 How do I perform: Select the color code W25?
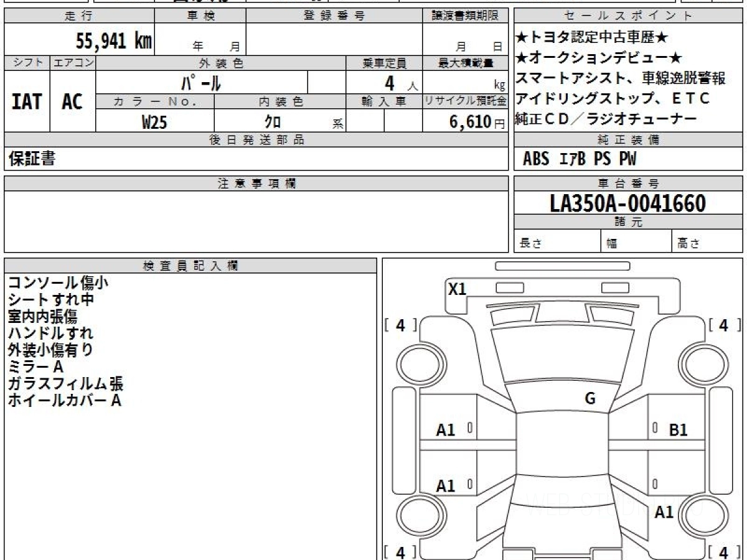point(154,121)
